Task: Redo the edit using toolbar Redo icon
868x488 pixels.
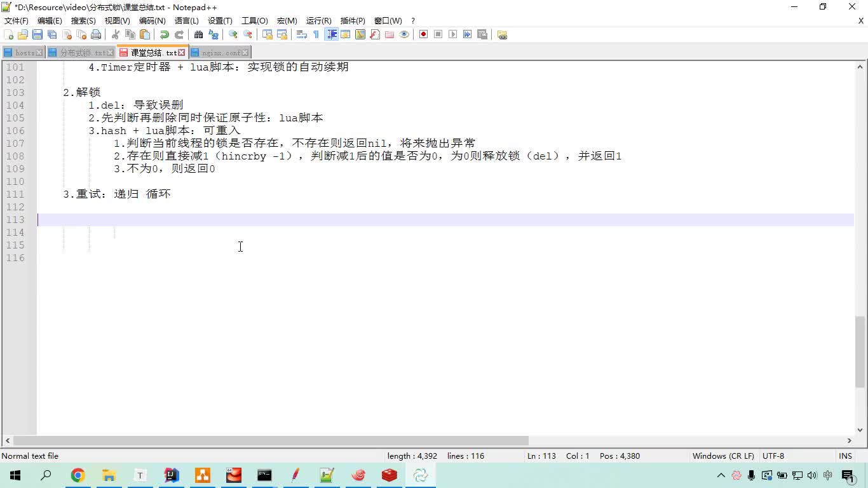Action: 179,34
